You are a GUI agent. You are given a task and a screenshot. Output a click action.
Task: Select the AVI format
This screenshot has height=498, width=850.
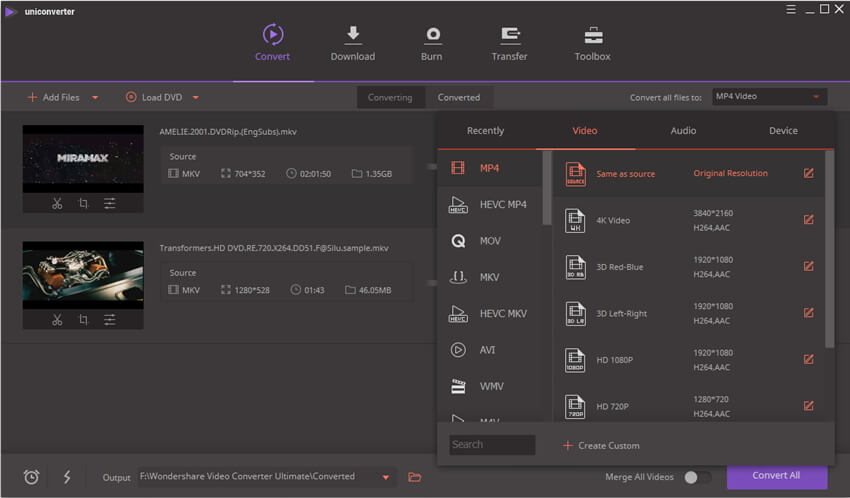pyautogui.click(x=490, y=350)
